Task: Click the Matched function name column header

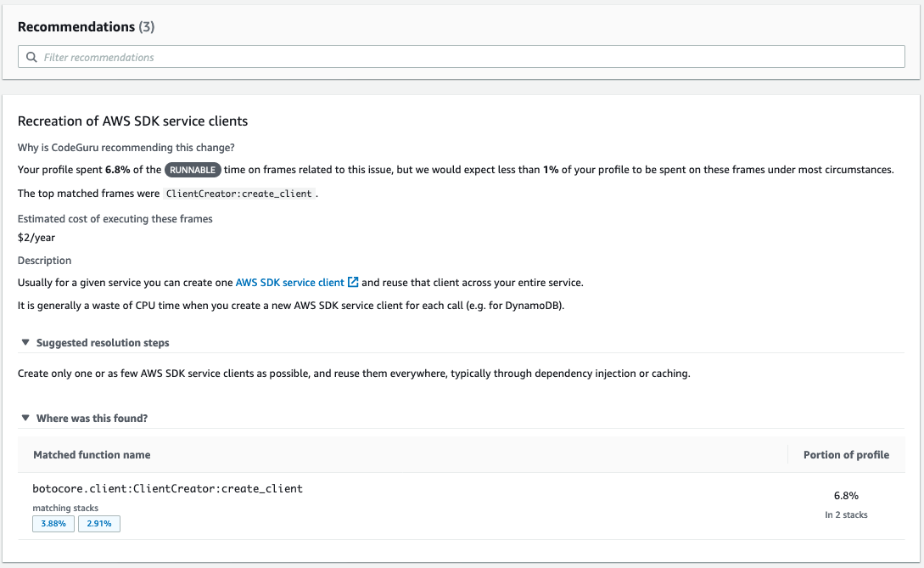Action: (92, 454)
